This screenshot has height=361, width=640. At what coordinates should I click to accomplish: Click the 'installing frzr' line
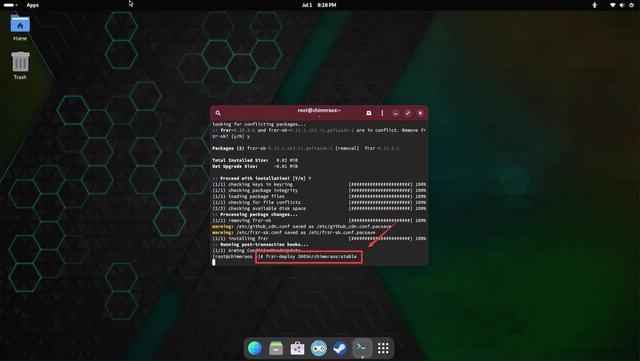pos(319,238)
